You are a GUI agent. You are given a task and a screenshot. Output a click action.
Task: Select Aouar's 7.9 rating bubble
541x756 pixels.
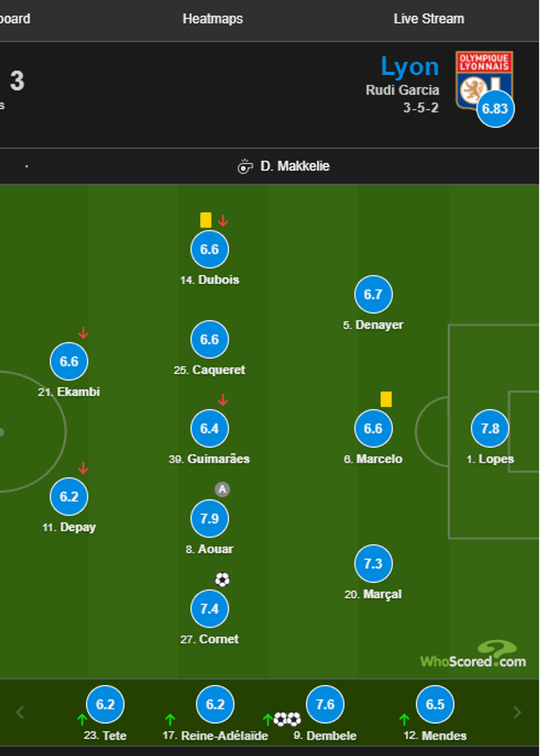point(210,519)
